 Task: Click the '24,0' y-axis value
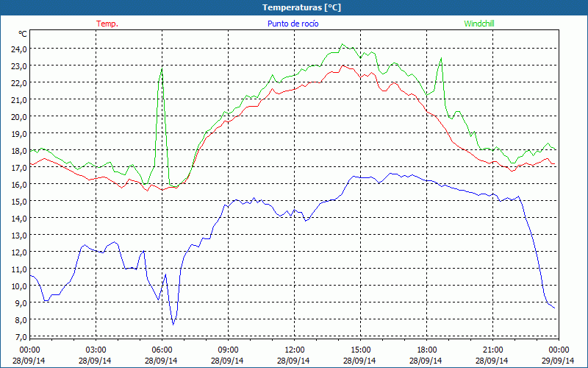click(19, 49)
